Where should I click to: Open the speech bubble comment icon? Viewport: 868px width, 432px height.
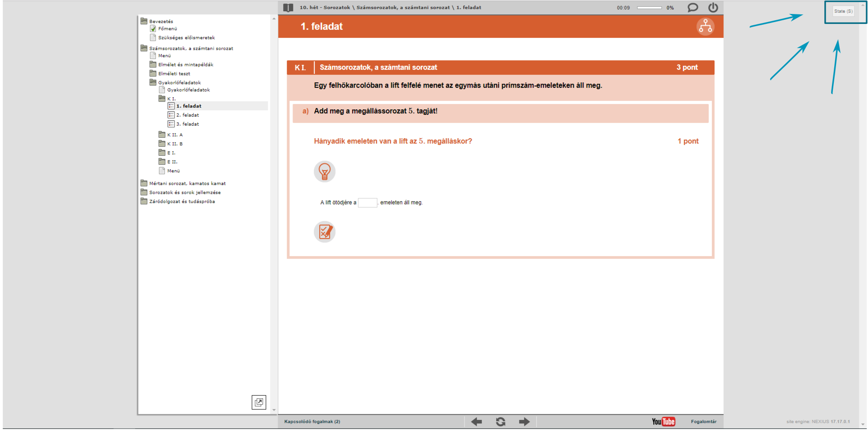click(x=692, y=8)
